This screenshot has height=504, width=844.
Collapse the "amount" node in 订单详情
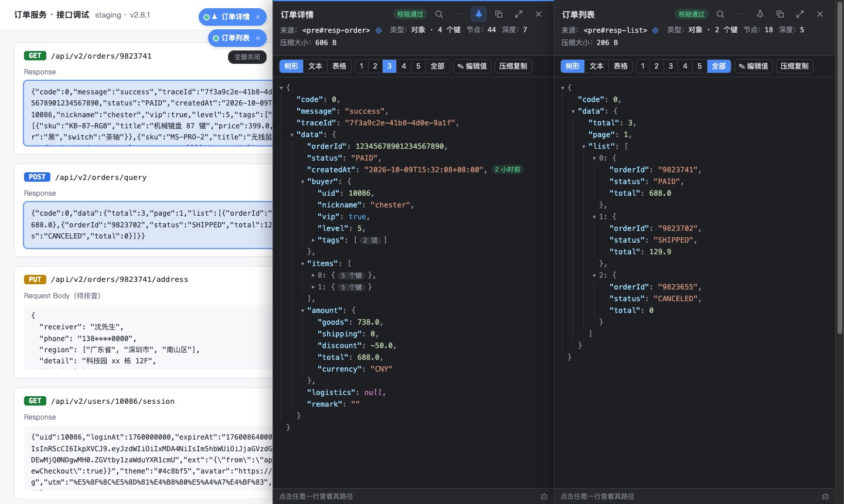click(302, 311)
